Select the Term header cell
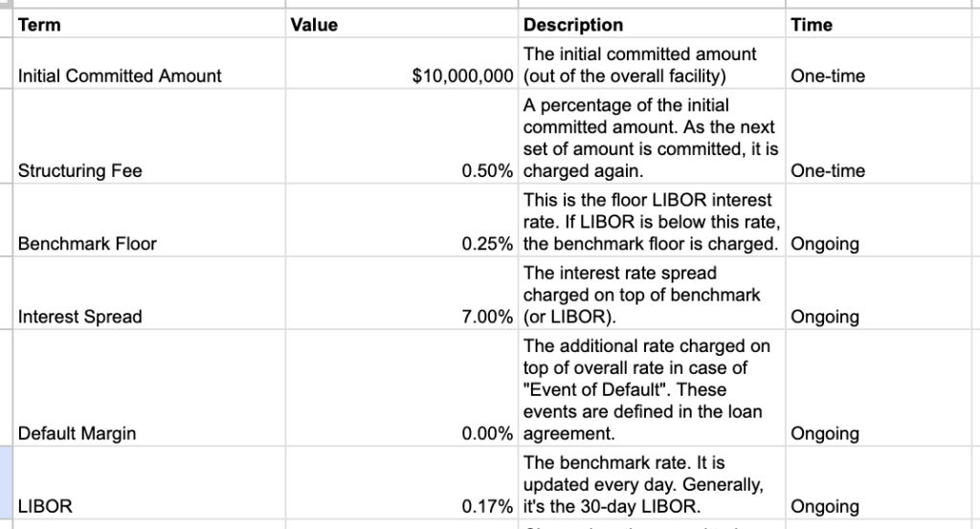 [39, 25]
